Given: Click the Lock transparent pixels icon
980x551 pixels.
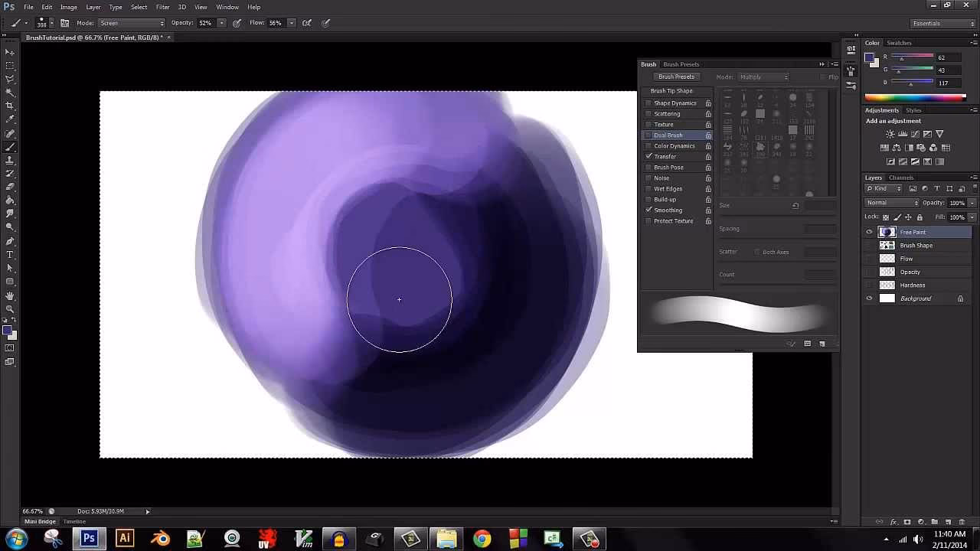Looking at the screenshot, I should [884, 217].
